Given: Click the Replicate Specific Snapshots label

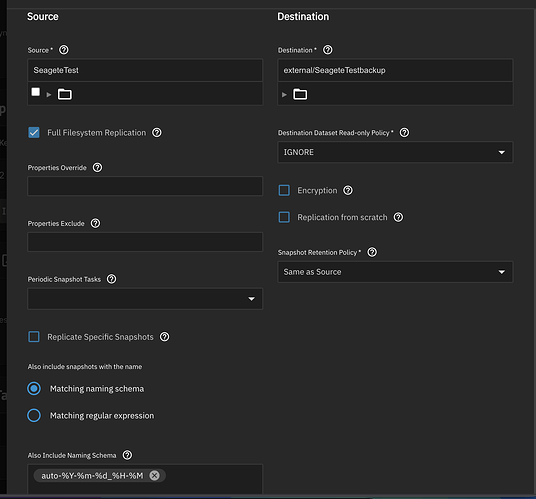Looking at the screenshot, I should (x=100, y=337).
